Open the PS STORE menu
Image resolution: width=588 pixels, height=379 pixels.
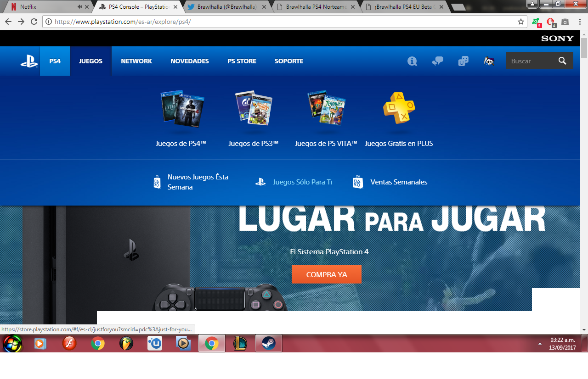[x=242, y=61]
